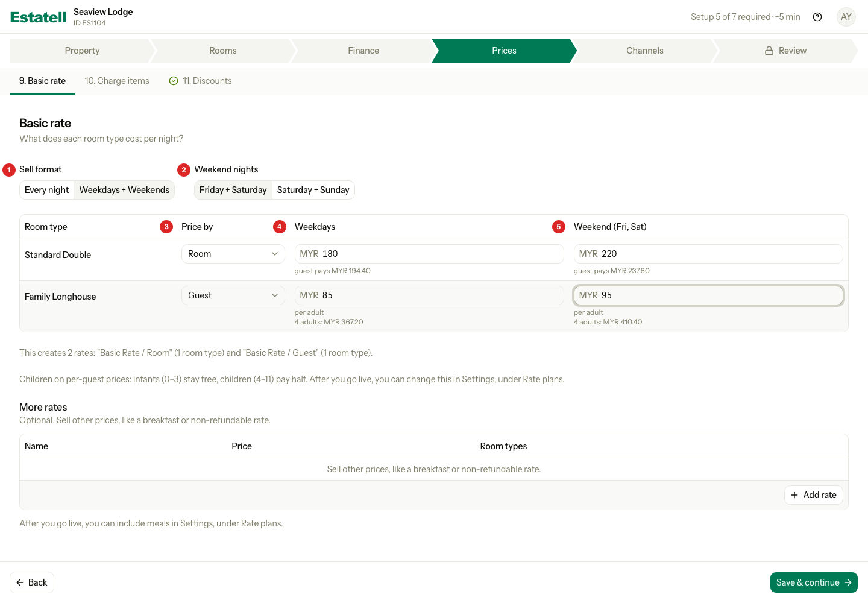Open Price by dropdown for Standard Double
The image size is (868, 603).
point(233,254)
